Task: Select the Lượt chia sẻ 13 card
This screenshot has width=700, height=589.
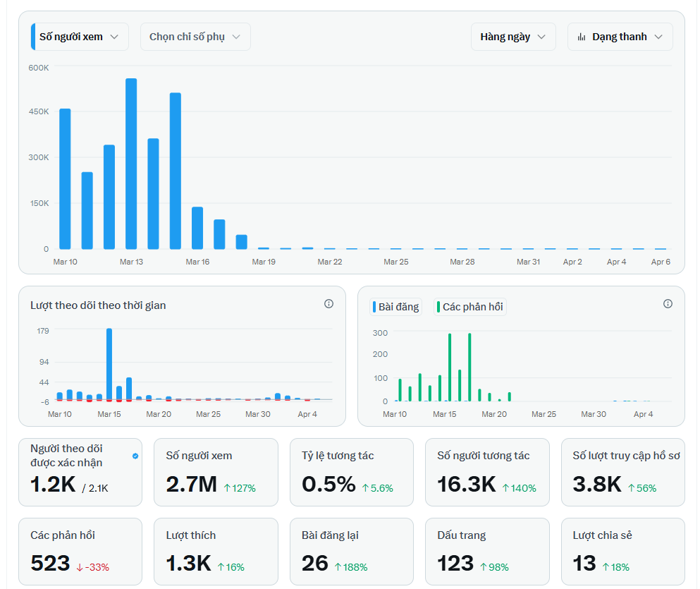Action: [x=622, y=552]
